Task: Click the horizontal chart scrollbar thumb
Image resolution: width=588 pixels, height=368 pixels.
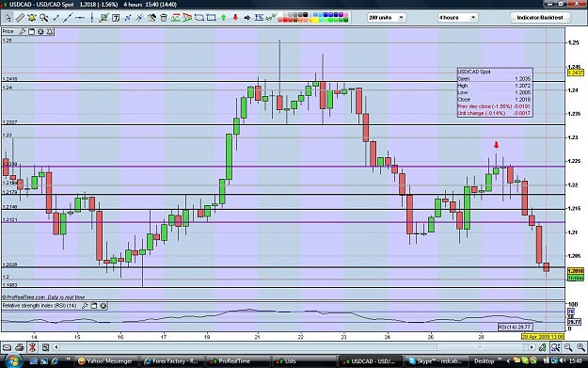Action: click(x=480, y=347)
